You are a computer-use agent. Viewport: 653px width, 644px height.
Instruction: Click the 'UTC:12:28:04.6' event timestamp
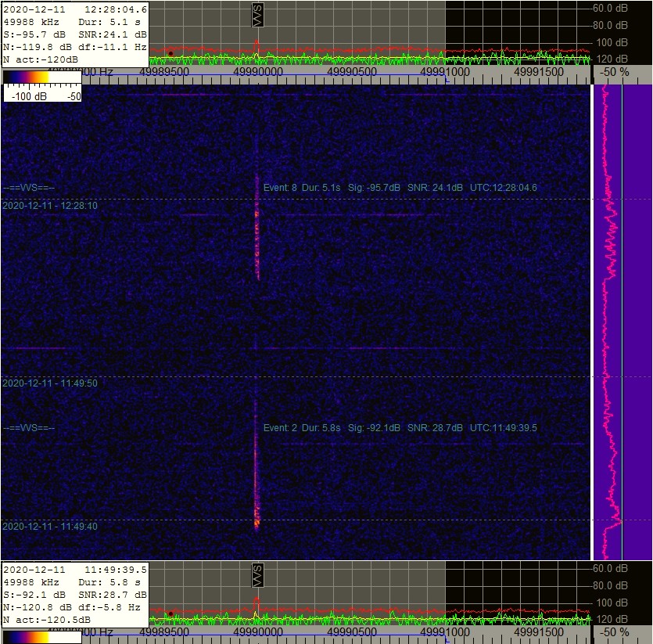pyautogui.click(x=504, y=188)
